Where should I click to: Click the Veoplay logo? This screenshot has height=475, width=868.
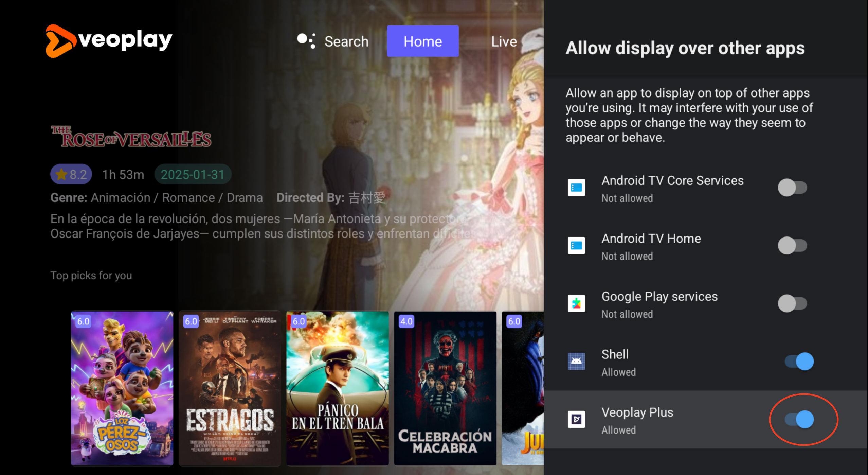pyautogui.click(x=109, y=41)
